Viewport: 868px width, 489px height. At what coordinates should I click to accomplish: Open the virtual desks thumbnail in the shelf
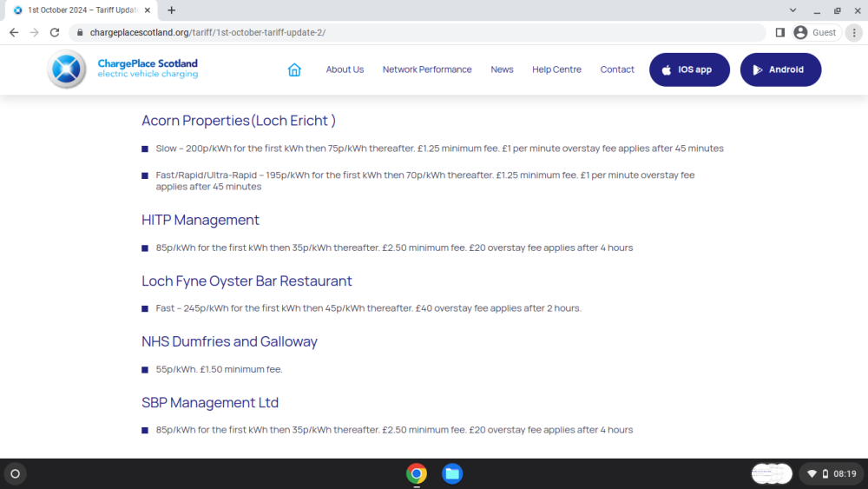pyautogui.click(x=772, y=473)
